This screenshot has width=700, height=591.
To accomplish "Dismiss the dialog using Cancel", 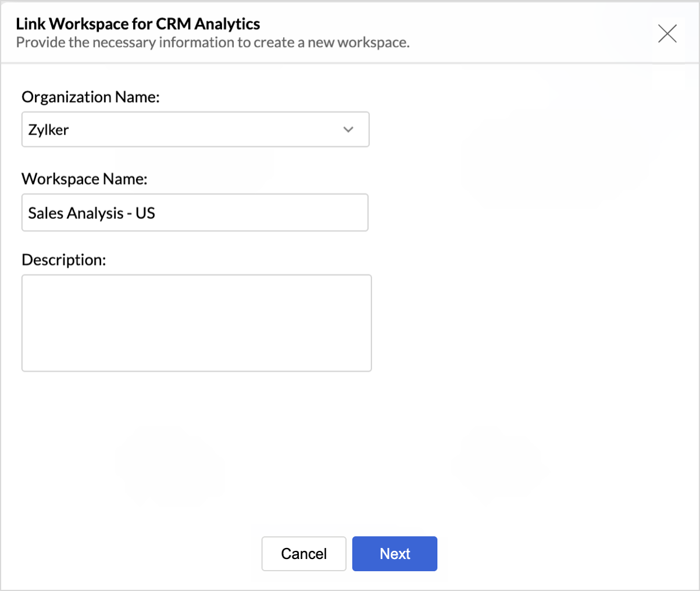I will tap(303, 554).
